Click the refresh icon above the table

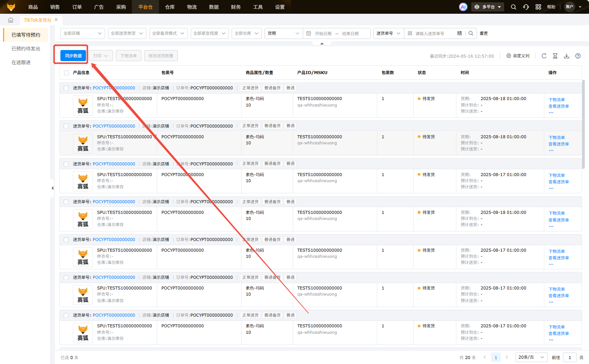pyautogui.click(x=544, y=56)
